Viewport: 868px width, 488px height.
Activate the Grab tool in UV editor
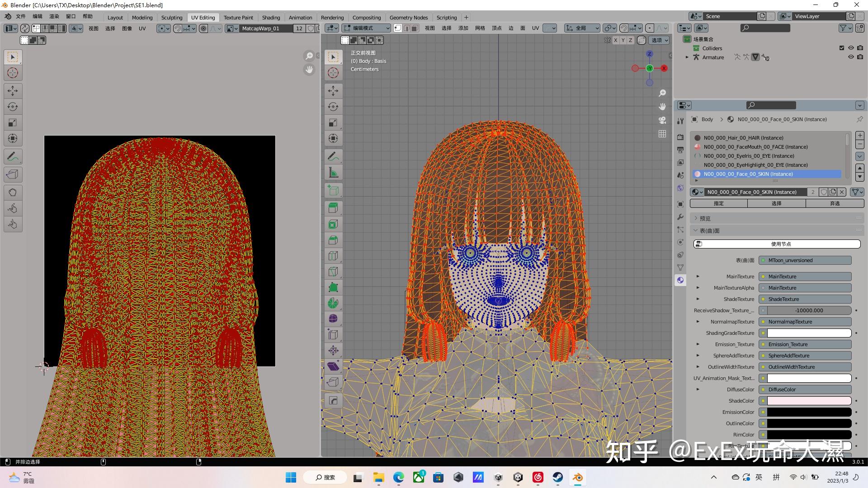tap(13, 192)
